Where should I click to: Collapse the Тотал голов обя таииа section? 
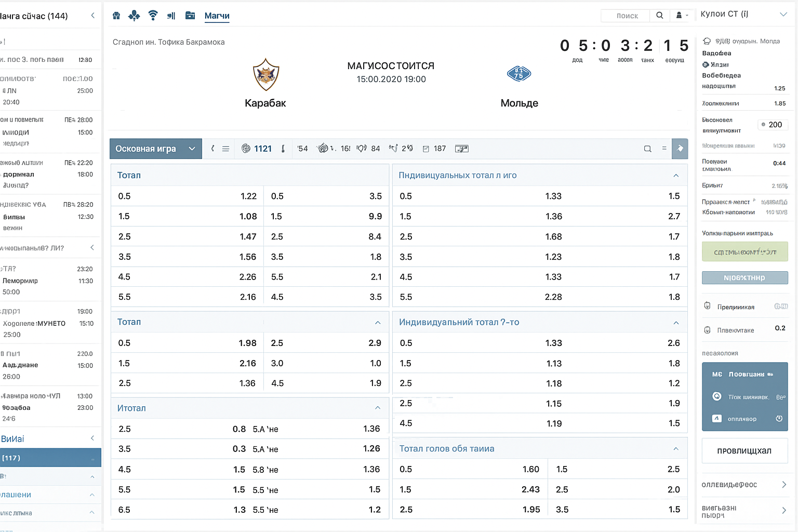675,448
